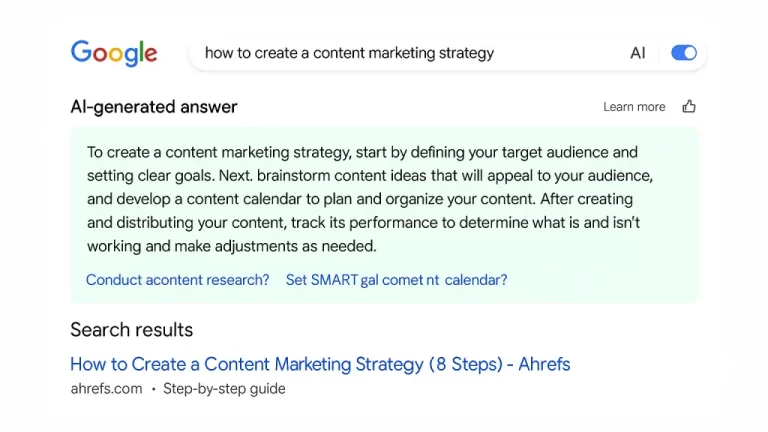The image size is (768, 432).
Task: Open the Learn more link
Action: click(634, 107)
